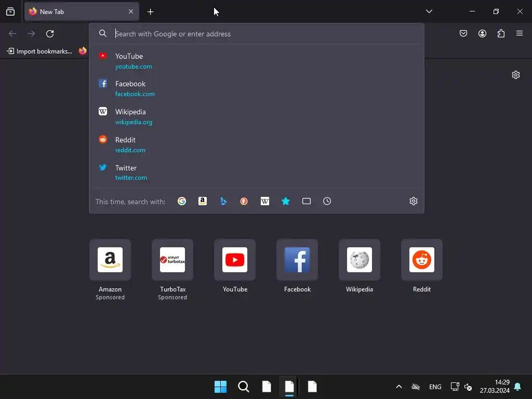Click the facebook.com URL text
532x399 pixels.
pyautogui.click(x=135, y=94)
